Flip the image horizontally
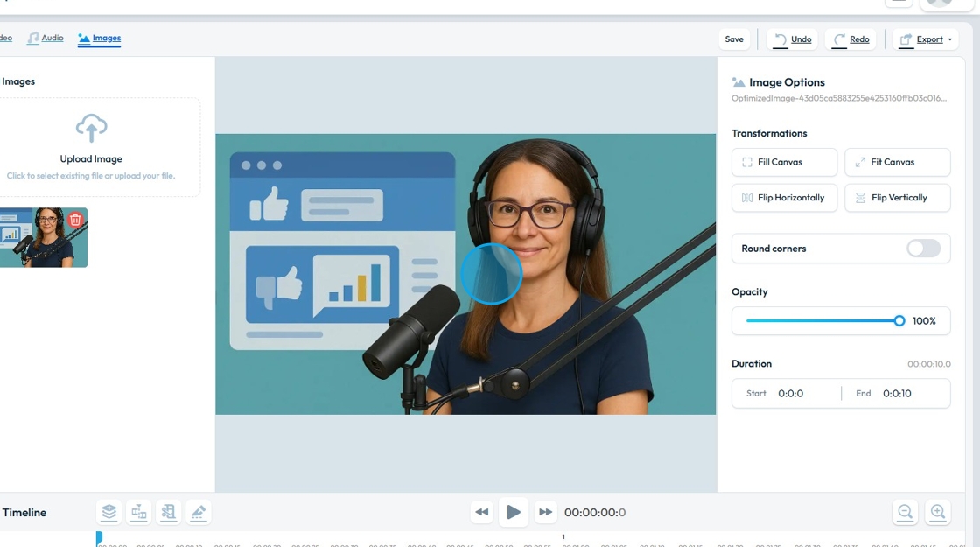The width and height of the screenshot is (980, 547). [784, 198]
